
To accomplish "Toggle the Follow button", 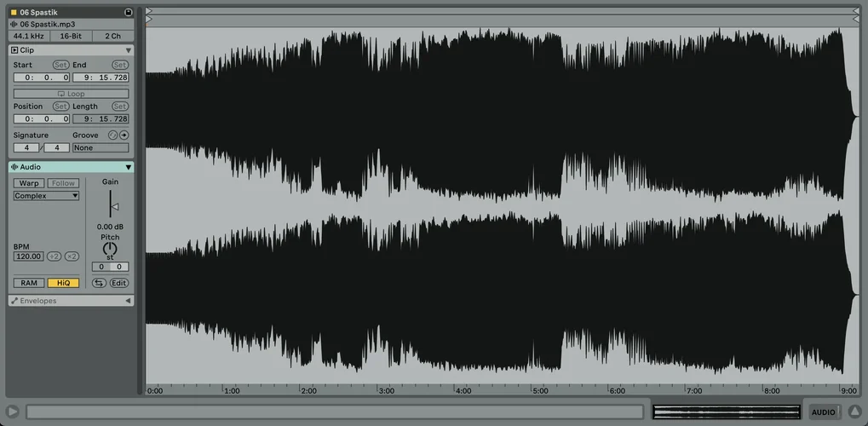I will pyautogui.click(x=63, y=183).
